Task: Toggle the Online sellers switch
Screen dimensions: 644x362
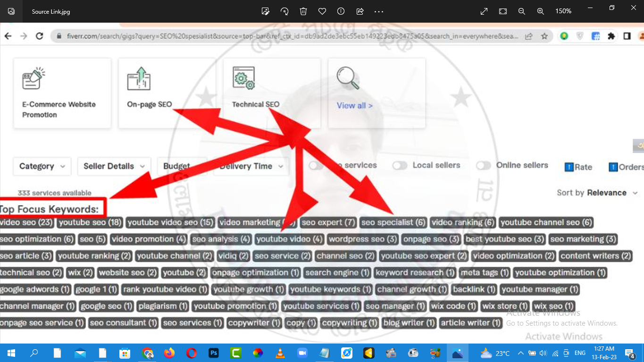Action: 484,166
